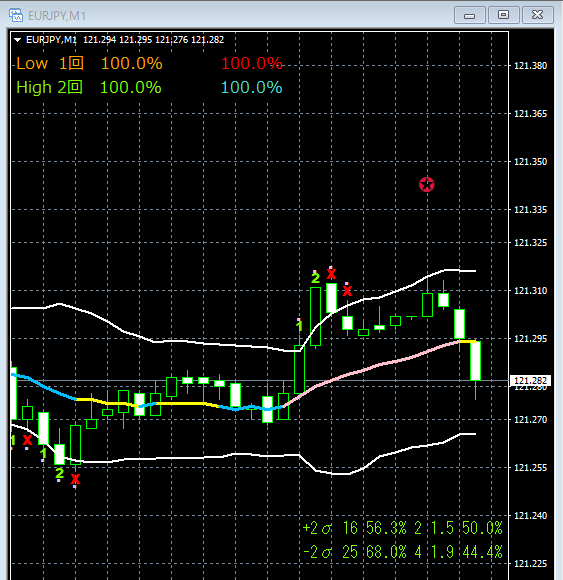This screenshot has width=563, height=580.
Task: Click the green 'High 2回' label
Action: 50,88
